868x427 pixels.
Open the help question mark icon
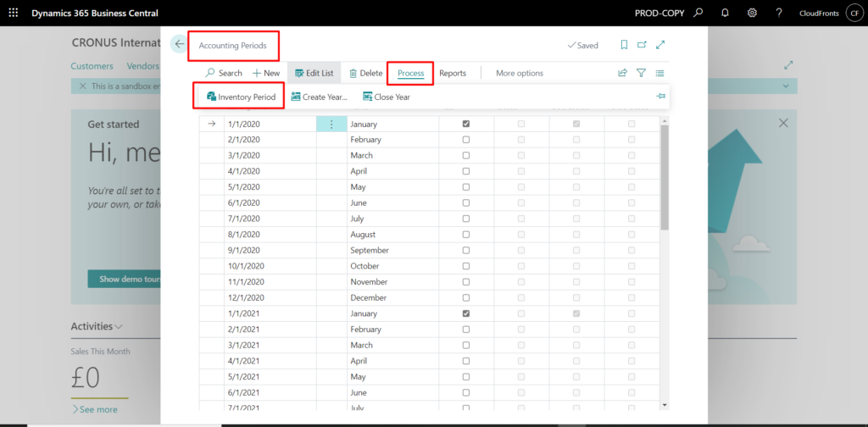point(779,13)
